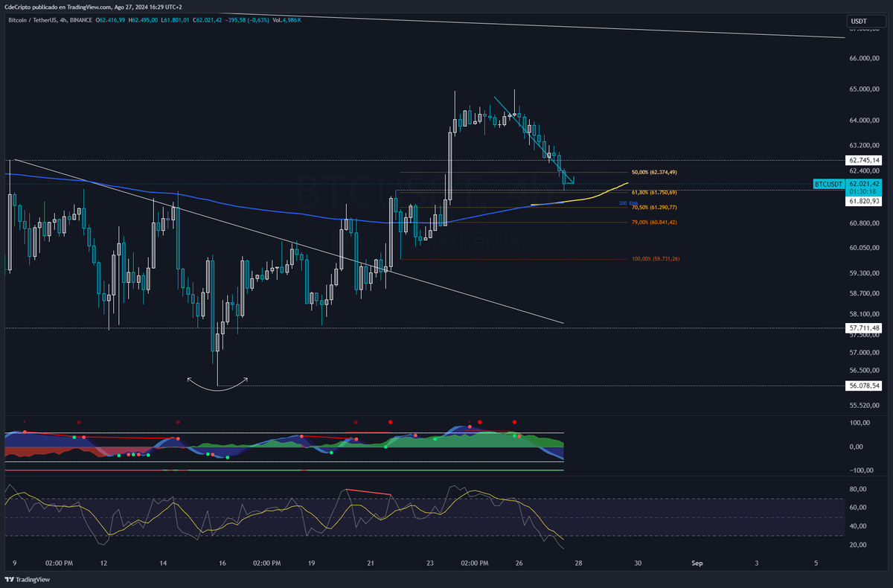The image size is (893, 588).
Task: Click the 62.400,00 price axis label
Action: click(864, 171)
